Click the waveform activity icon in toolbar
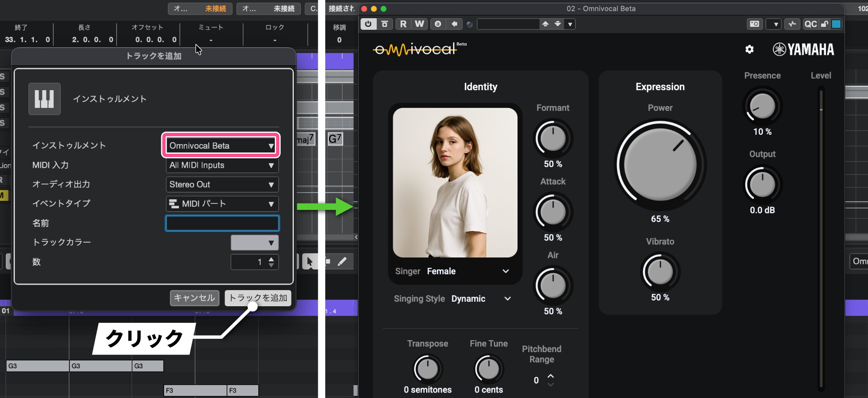The width and height of the screenshot is (868, 398). coord(792,24)
